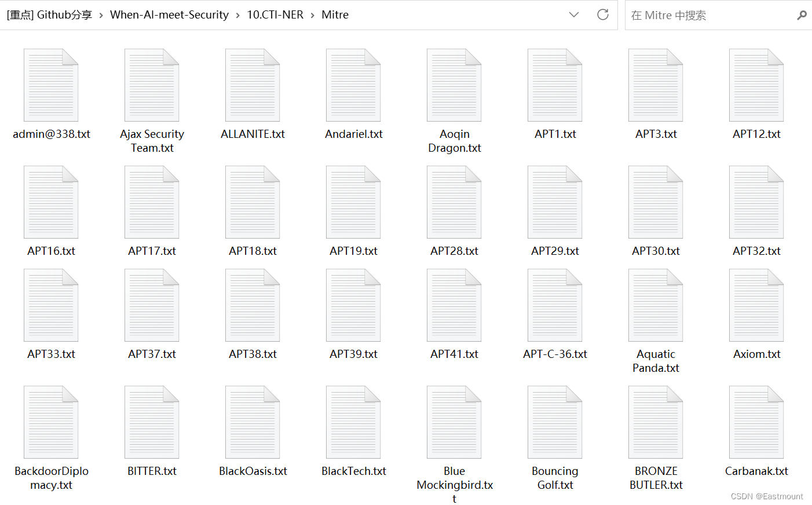Click the Aquatic Panda.txt file name label
This screenshot has width=812, height=505.
tap(656, 361)
